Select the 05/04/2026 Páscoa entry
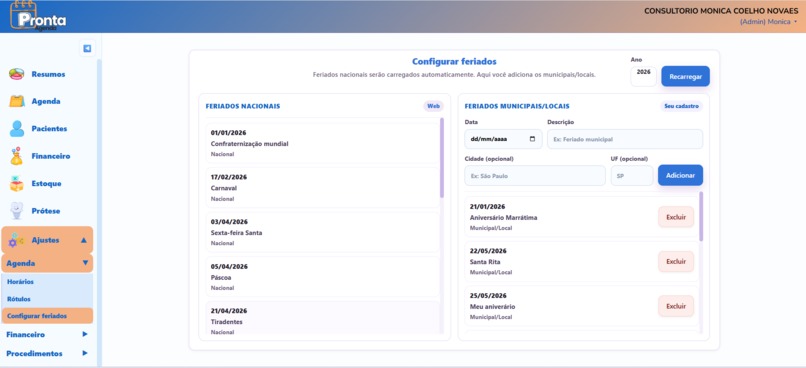Image resolution: width=806 pixels, height=368 pixels. [x=323, y=277]
